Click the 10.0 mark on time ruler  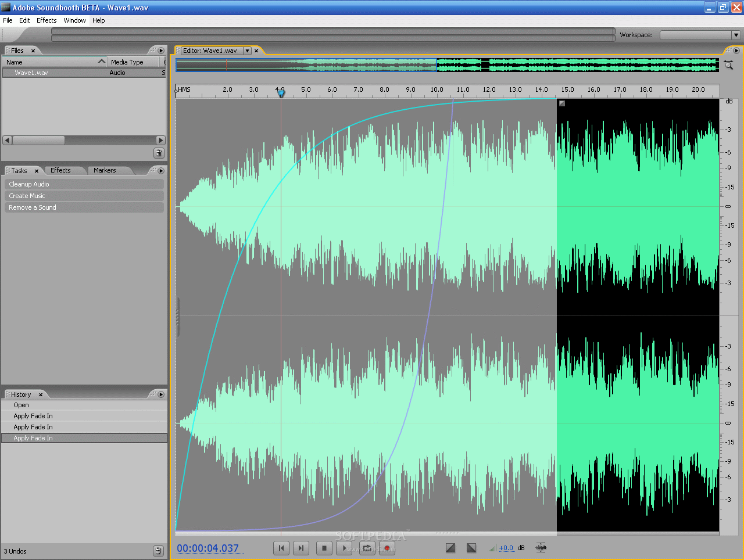[x=437, y=89]
